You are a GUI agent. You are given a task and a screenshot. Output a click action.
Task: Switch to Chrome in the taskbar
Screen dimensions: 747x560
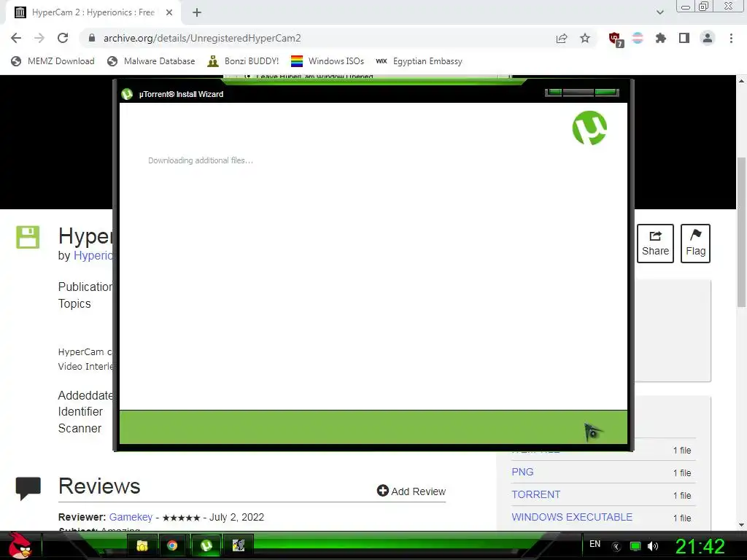click(x=172, y=545)
